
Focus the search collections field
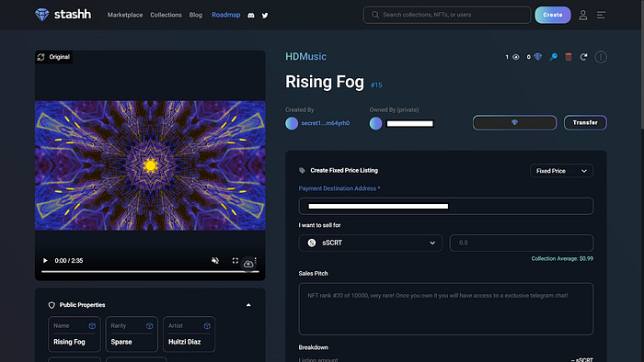[x=447, y=15]
